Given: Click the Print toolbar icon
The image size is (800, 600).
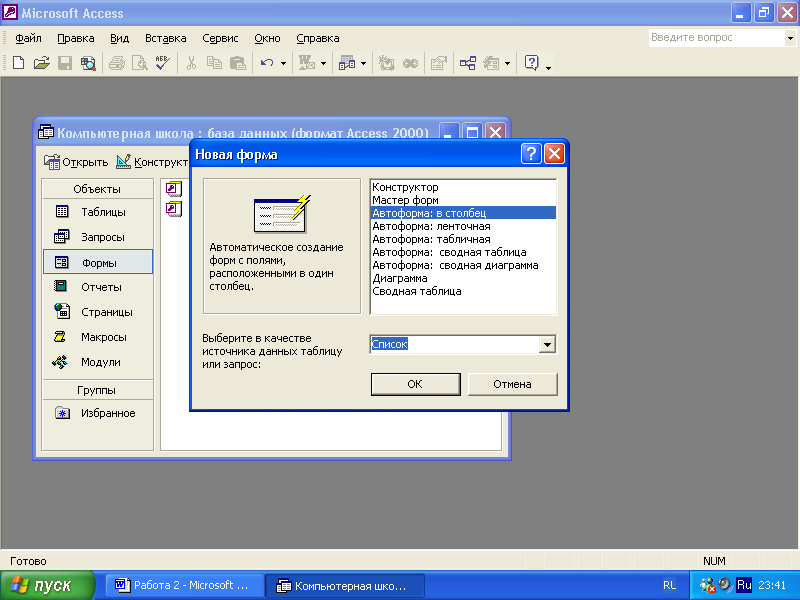Looking at the screenshot, I should (x=117, y=63).
